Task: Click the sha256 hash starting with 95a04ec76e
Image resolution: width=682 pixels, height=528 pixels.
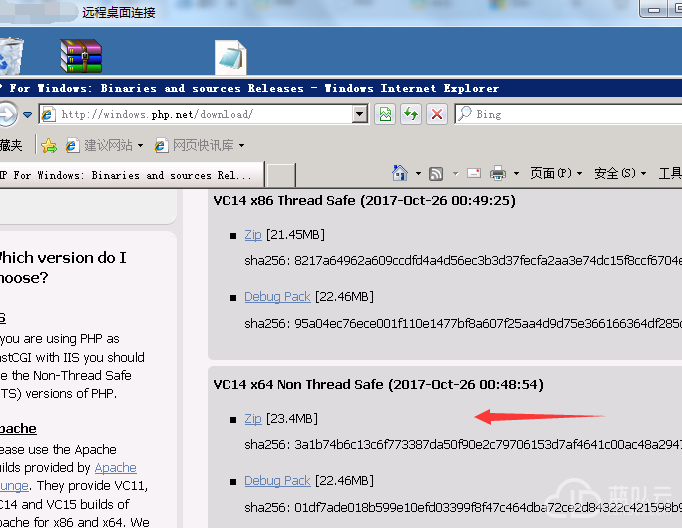Action: click(x=488, y=324)
